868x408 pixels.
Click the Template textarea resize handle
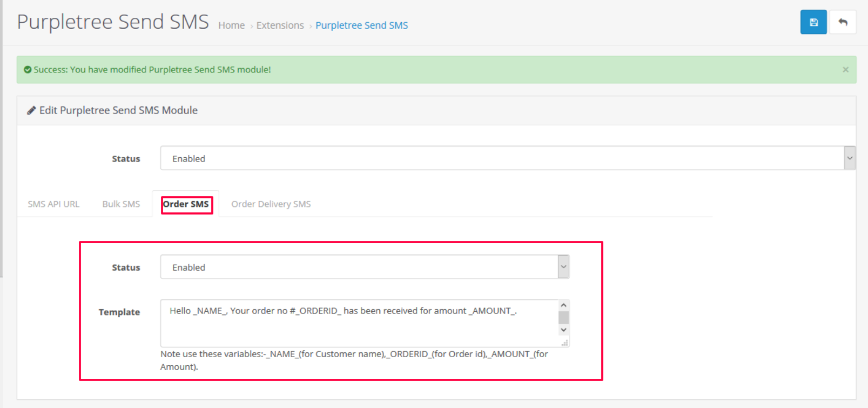(565, 343)
